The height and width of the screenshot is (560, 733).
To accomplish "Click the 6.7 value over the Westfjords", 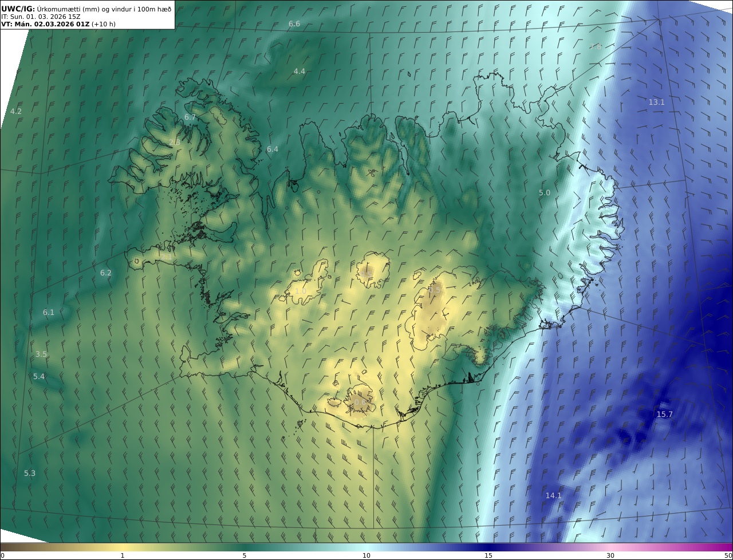I will point(190,117).
